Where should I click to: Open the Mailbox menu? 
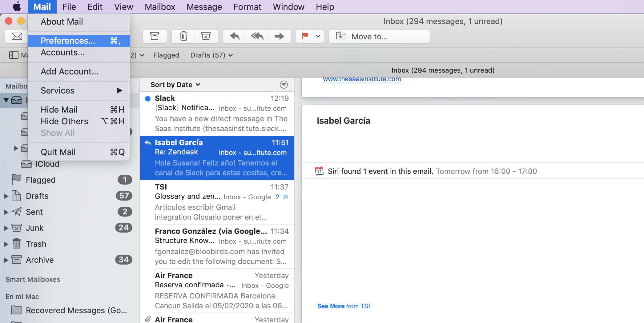[160, 7]
